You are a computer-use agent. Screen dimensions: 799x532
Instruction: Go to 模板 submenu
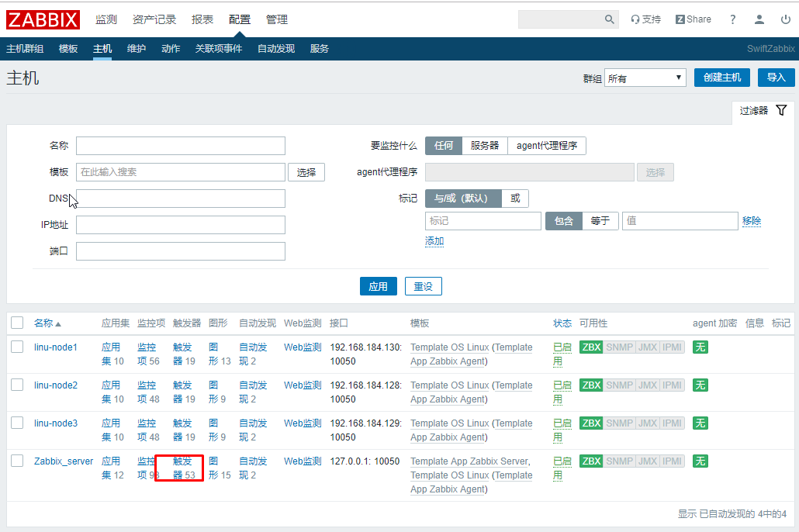68,48
